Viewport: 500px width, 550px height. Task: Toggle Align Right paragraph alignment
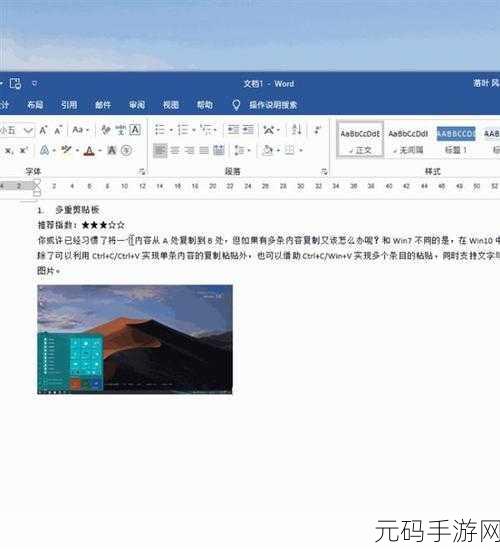pyautogui.click(x=189, y=151)
